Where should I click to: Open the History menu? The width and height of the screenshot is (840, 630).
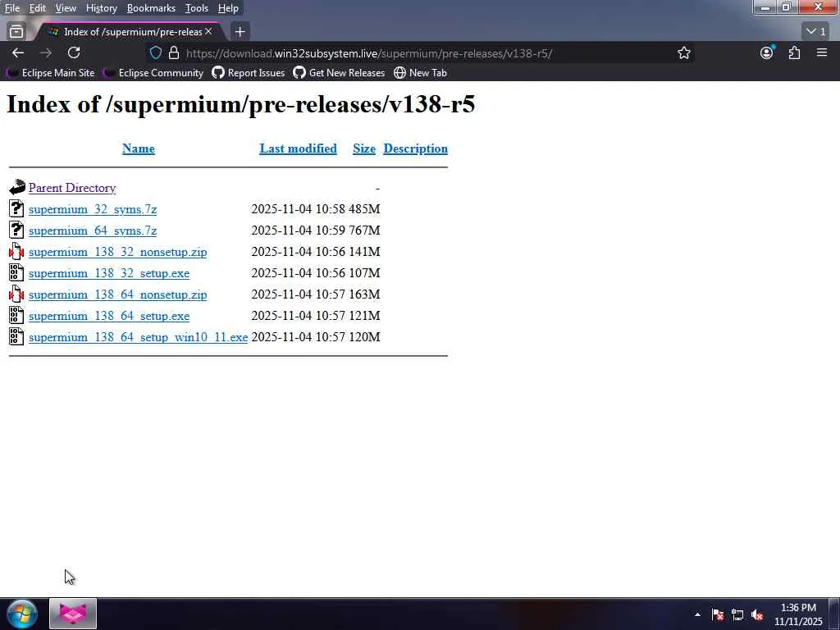coord(101,8)
